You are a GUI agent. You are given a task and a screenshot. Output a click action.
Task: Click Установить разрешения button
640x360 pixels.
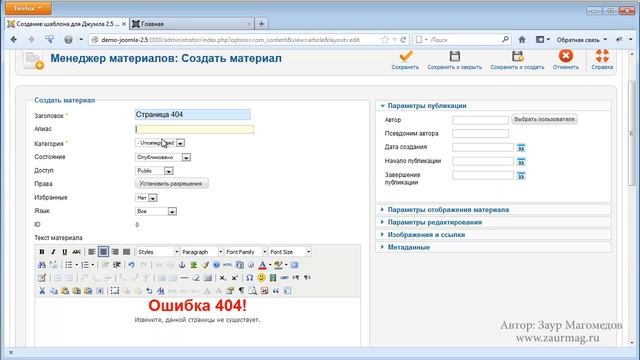pos(171,184)
